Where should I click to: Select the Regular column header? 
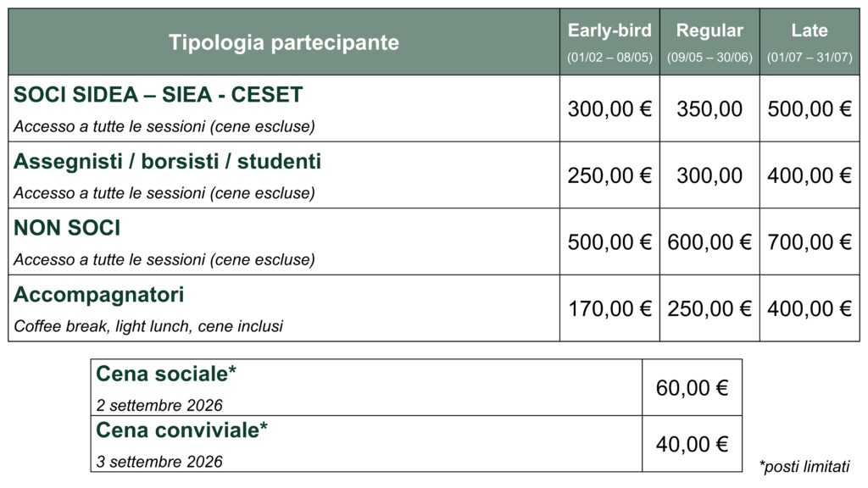pyautogui.click(x=709, y=30)
